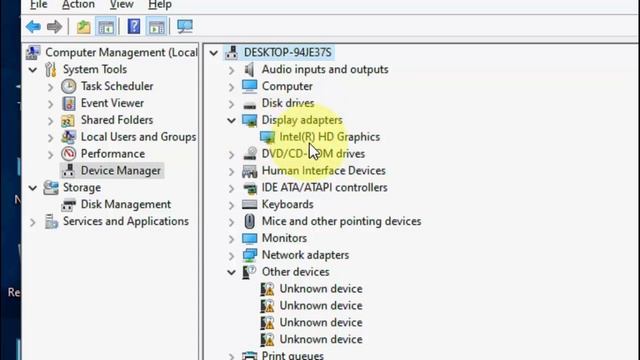Select Network adapters label
This screenshot has height=360, width=640.
point(305,255)
